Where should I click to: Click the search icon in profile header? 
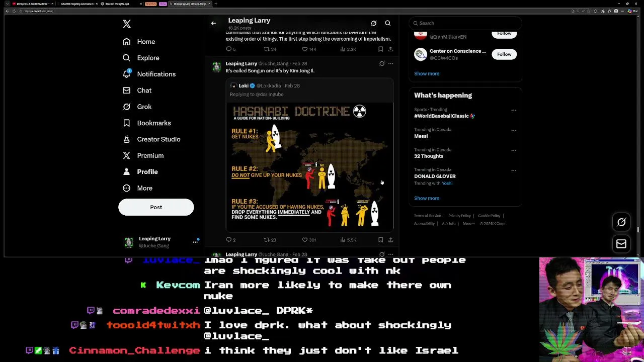click(x=388, y=23)
